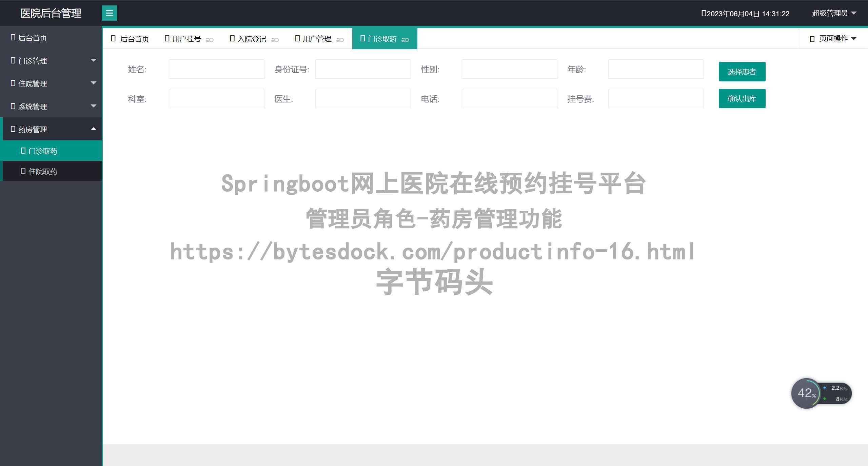Screen dimensions: 868x466
Task: Click the network speed floating widget
Action: (x=821, y=393)
